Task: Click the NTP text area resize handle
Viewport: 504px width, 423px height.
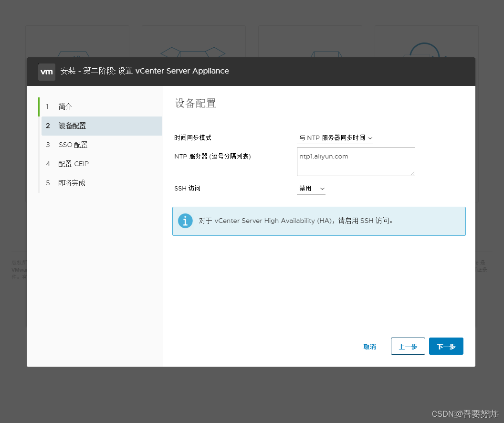Action: pyautogui.click(x=412, y=173)
